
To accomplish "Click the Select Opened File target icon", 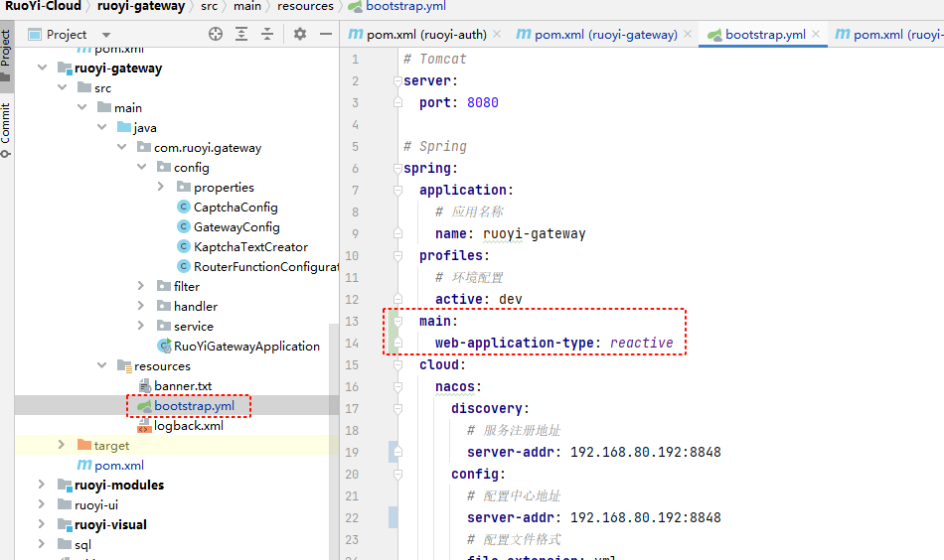I will (215, 34).
